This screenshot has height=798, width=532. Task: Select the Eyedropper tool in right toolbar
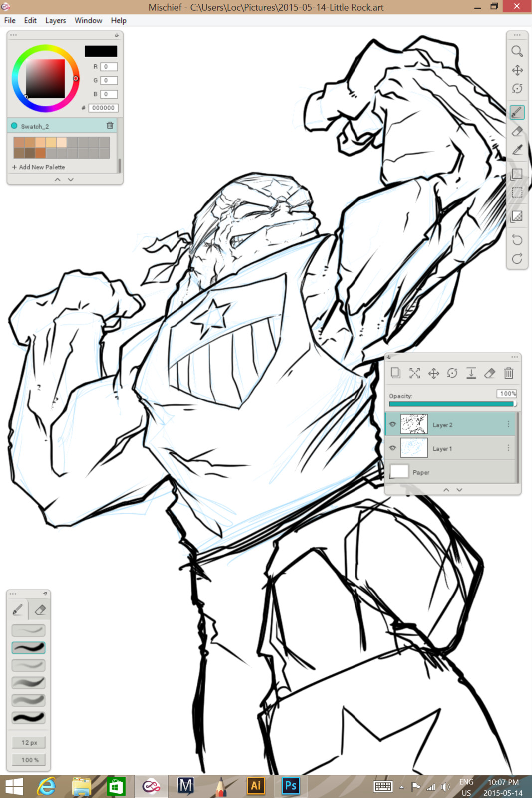pyautogui.click(x=517, y=150)
